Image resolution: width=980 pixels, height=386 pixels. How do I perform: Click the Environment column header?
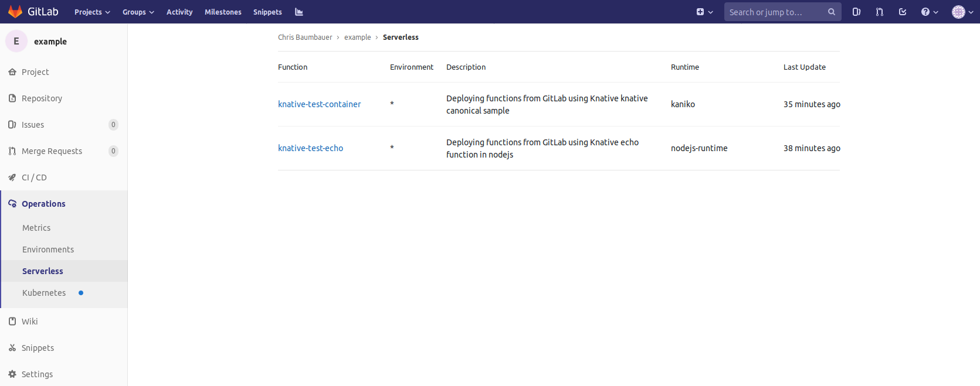(412, 67)
